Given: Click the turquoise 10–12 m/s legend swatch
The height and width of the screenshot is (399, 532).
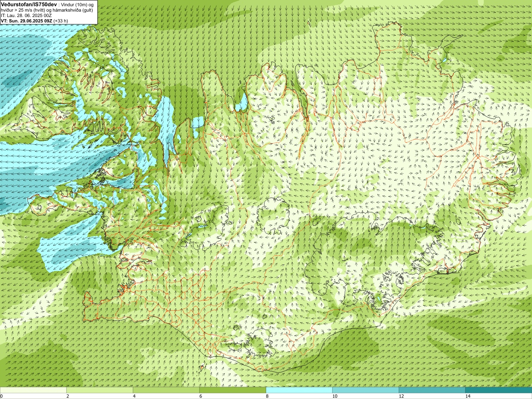Looking at the screenshot, I should [x=366, y=390].
